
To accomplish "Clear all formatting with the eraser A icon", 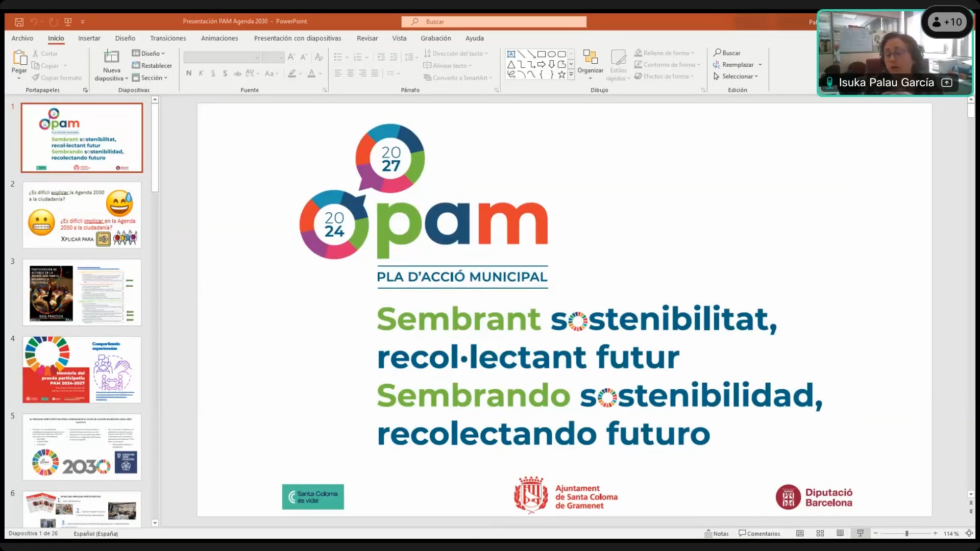I will 319,57.
